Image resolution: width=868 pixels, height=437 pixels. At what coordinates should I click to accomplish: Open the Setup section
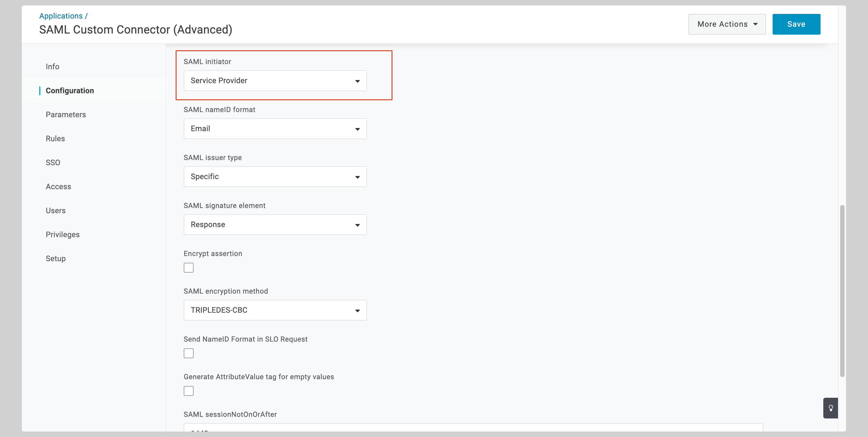point(56,258)
